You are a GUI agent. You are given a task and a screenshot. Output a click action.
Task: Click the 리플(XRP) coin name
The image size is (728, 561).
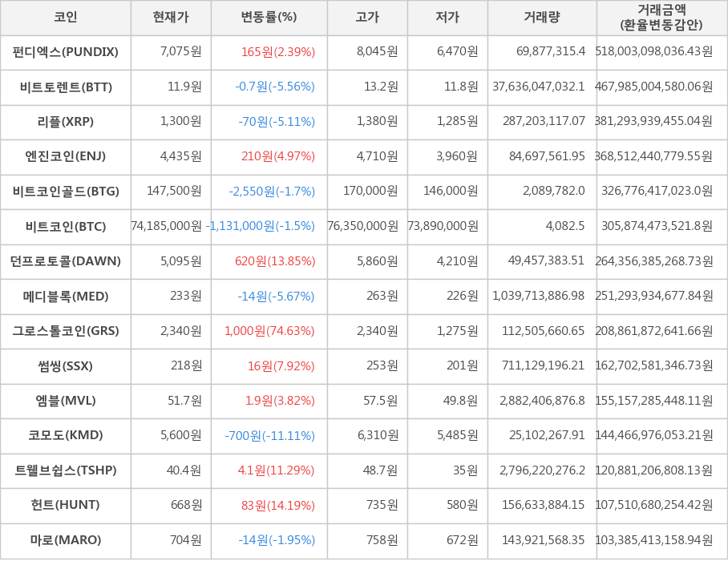(66, 122)
